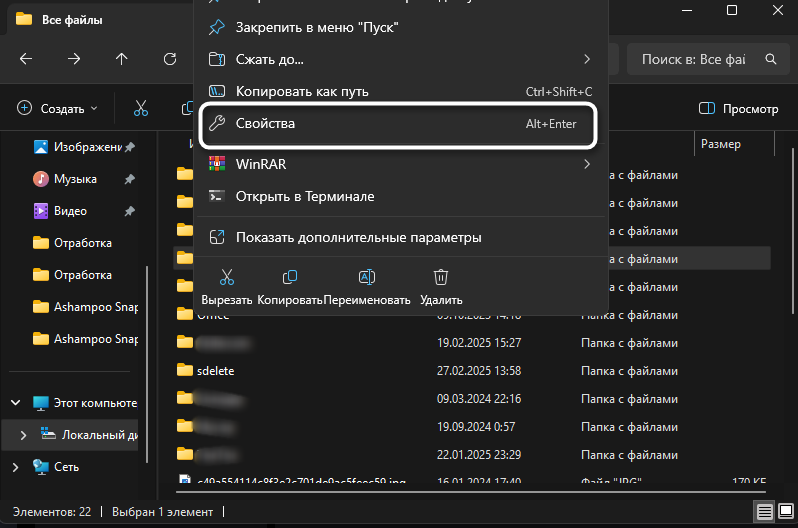Image resolution: width=798 pixels, height=528 pixels.
Task: Click the Cut scissors icon in context menu
Action: tap(226, 278)
